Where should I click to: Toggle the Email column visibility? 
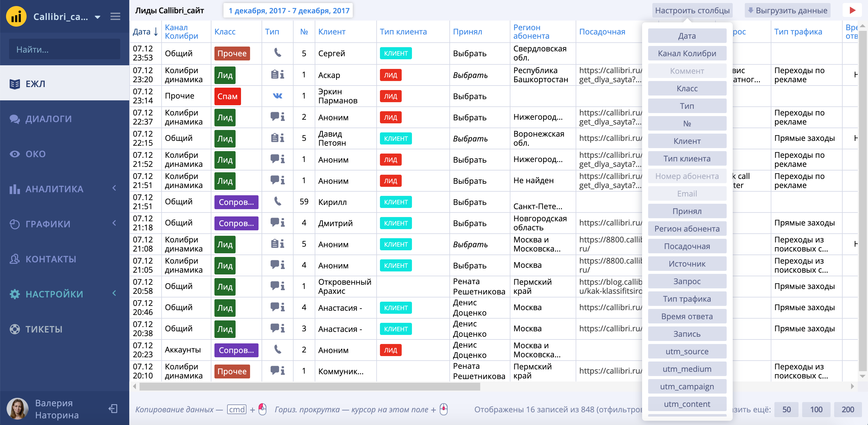pos(687,194)
